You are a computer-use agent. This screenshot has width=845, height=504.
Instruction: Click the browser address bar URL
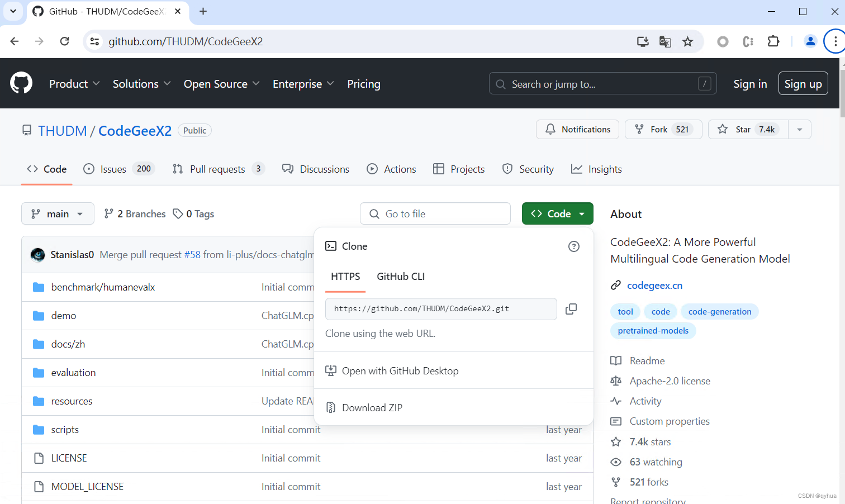[186, 41]
